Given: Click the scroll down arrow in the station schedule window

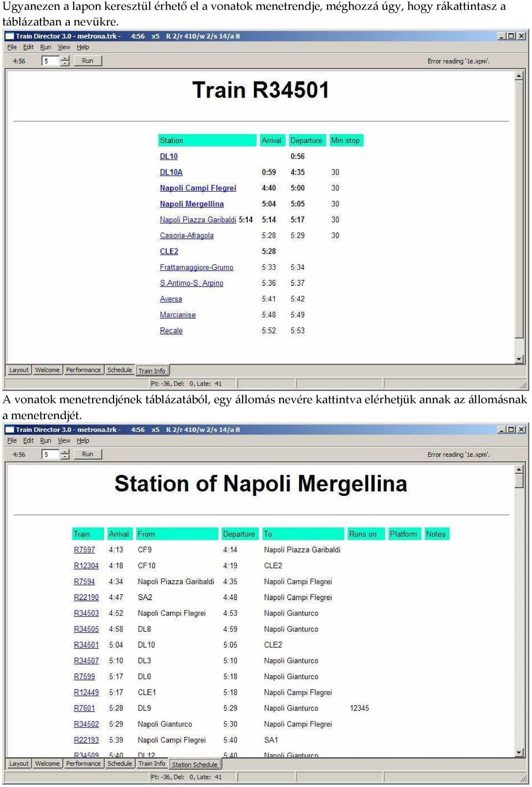Looking at the screenshot, I should pos(519,753).
